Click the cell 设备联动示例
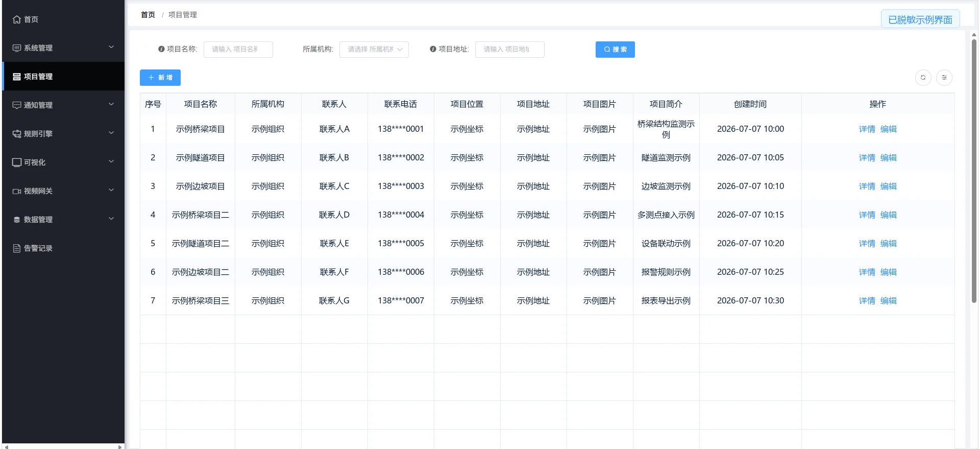The width and height of the screenshot is (980, 449). [x=666, y=244]
